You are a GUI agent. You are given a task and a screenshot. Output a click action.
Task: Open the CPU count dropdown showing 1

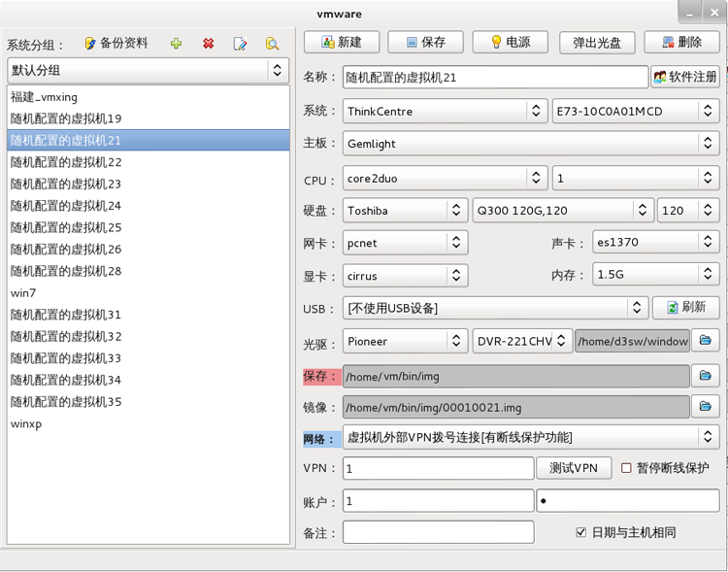point(636,178)
